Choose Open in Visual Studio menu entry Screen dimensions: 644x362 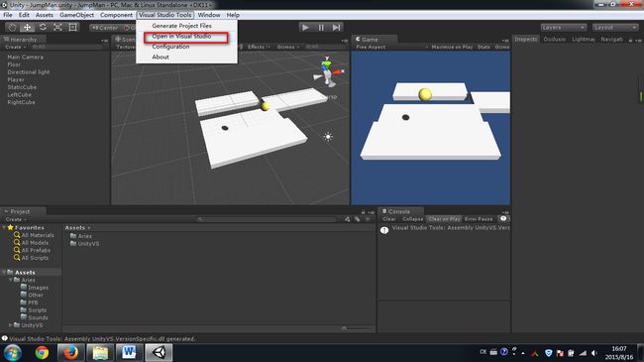point(181,36)
